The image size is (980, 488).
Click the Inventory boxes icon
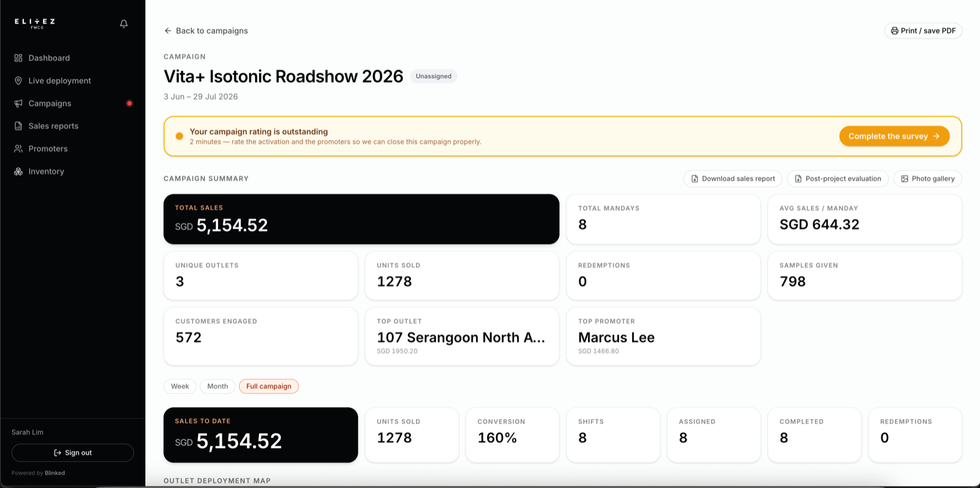[x=18, y=172]
